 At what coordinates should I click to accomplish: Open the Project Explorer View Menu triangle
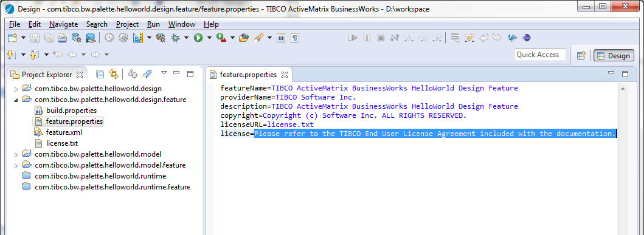coord(164,73)
